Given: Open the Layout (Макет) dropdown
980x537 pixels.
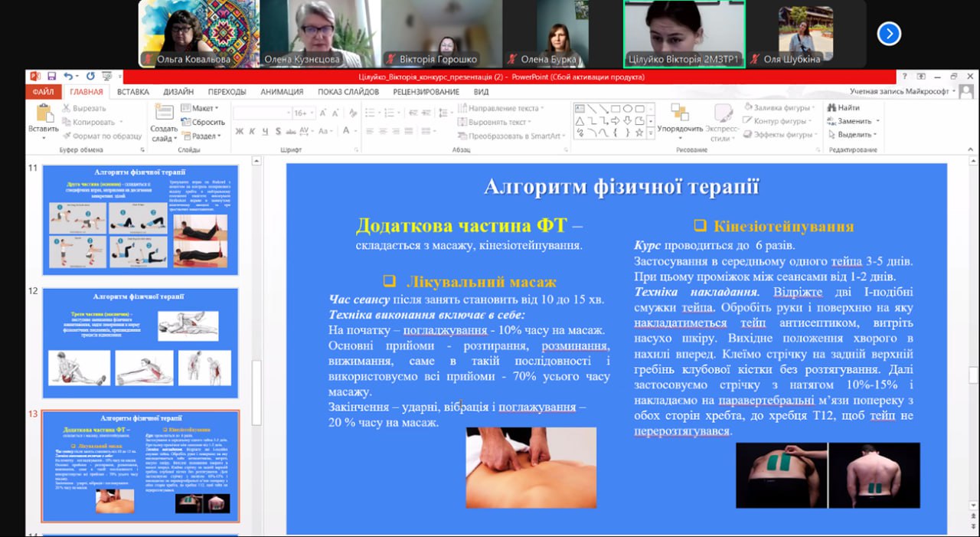Looking at the screenshot, I should (x=201, y=108).
